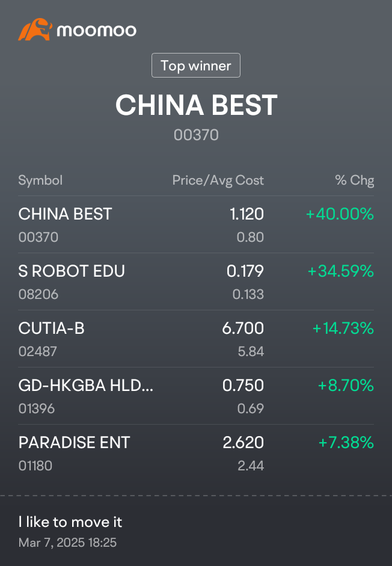The width and height of the screenshot is (392, 566).
Task: Sort by Price/Avg Cost column header
Action: click(218, 180)
